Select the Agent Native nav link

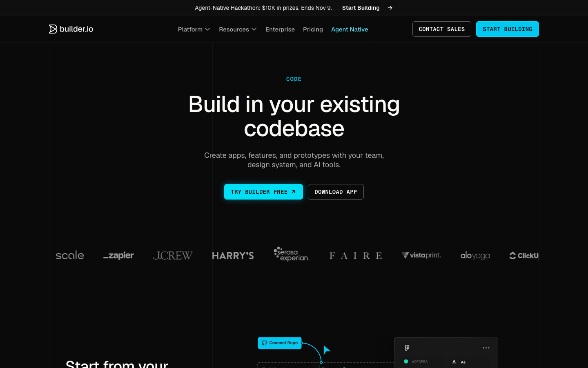point(350,29)
